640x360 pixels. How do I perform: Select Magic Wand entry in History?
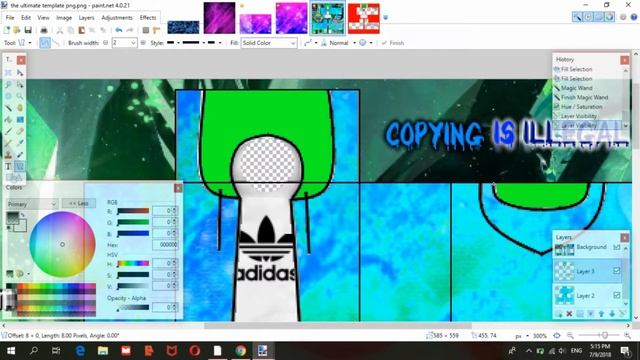(x=576, y=88)
